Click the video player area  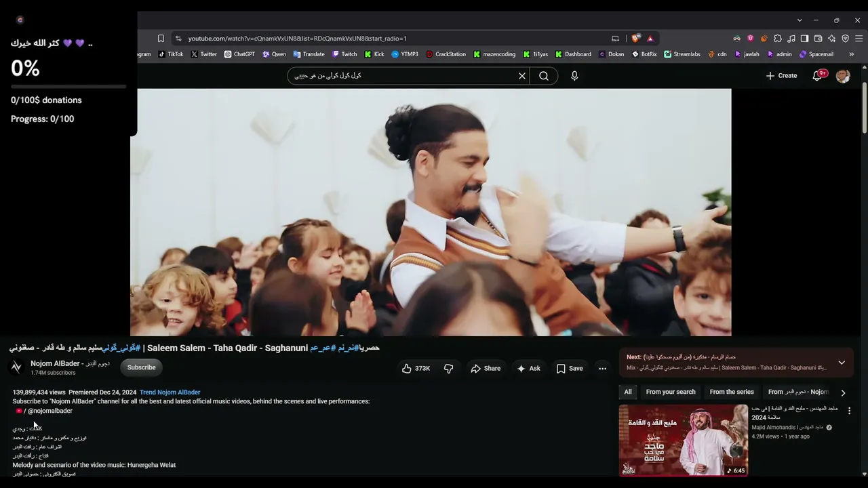[431, 212]
